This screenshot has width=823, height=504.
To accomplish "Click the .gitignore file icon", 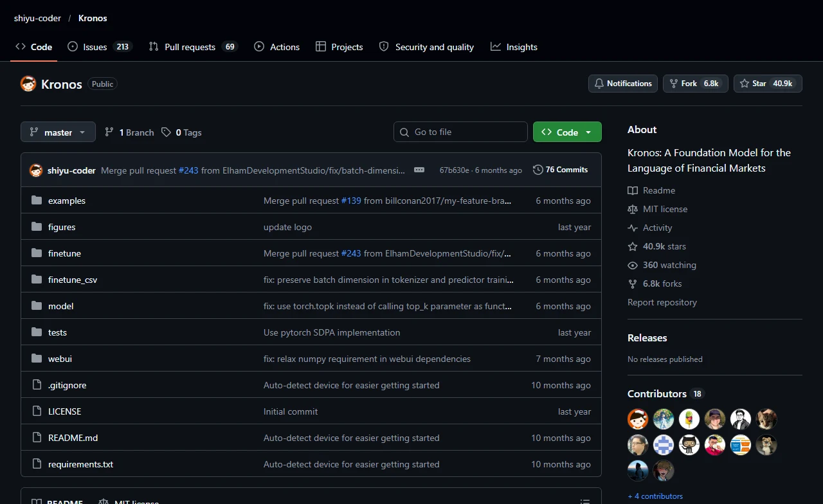I will 37,385.
